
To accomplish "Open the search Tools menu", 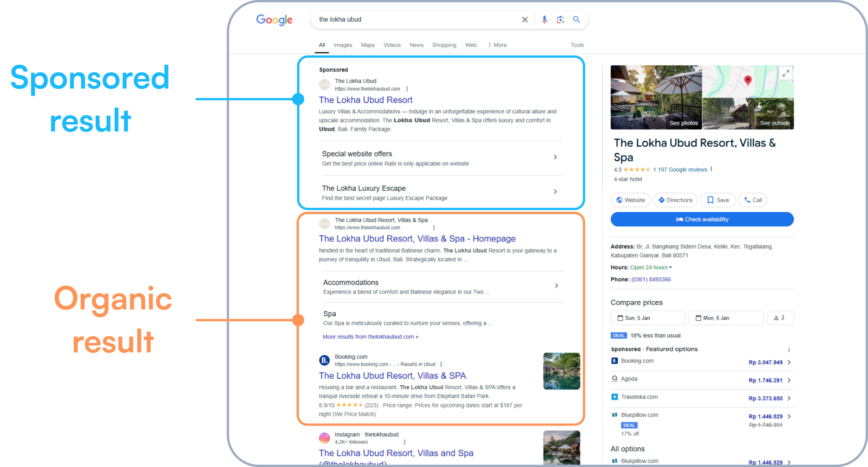I will (577, 45).
